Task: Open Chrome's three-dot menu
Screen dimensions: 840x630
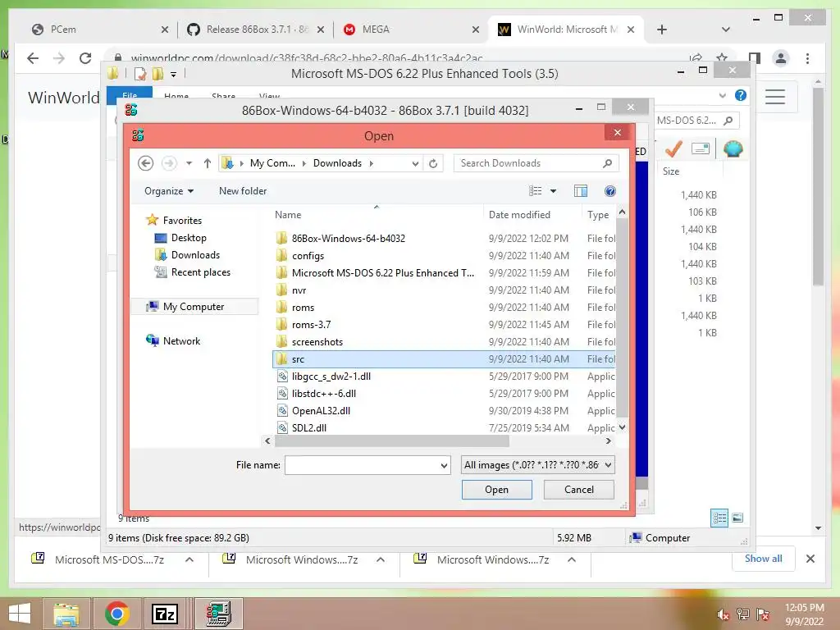Action: 807,58
